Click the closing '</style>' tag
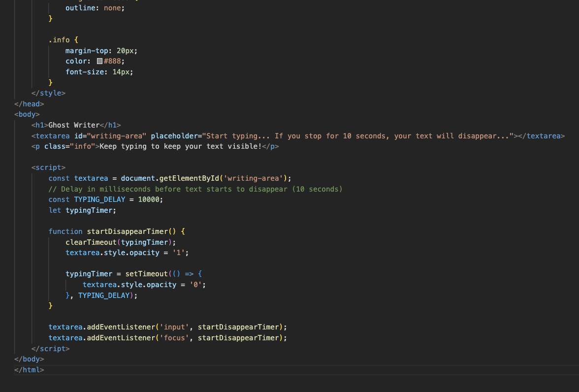The width and height of the screenshot is (579, 392). coord(48,93)
